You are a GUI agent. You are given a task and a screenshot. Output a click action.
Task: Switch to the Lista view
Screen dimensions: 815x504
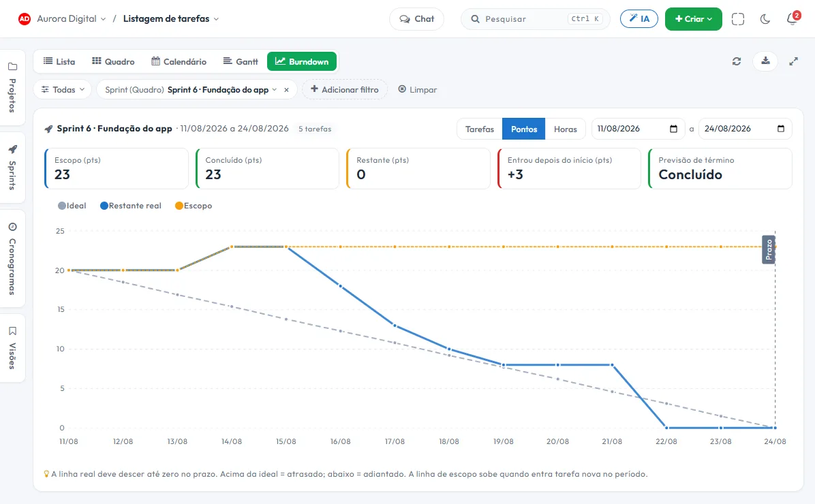59,61
